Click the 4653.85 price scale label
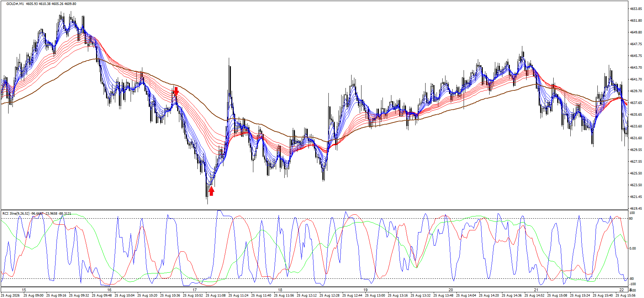Image resolution: width=644 pixels, height=298 pixels. (x=636, y=9)
